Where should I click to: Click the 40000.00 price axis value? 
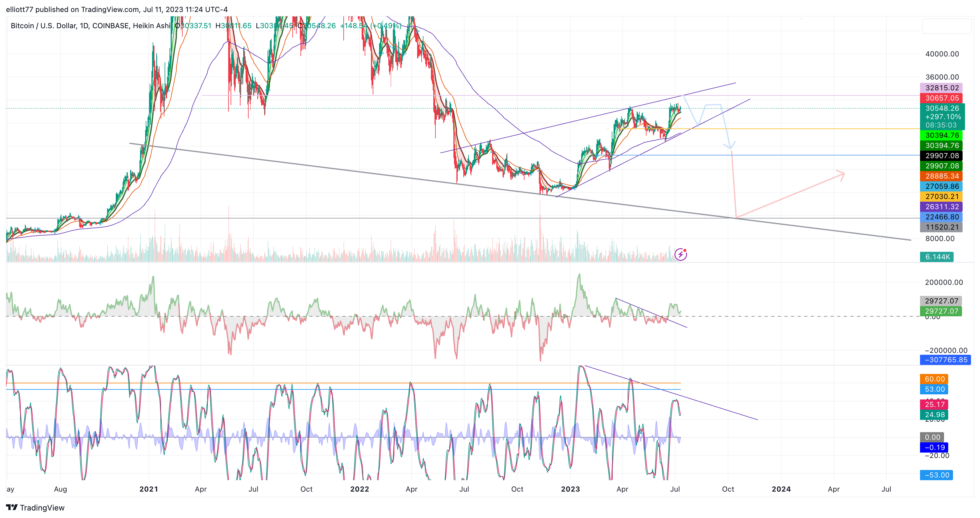click(x=942, y=54)
